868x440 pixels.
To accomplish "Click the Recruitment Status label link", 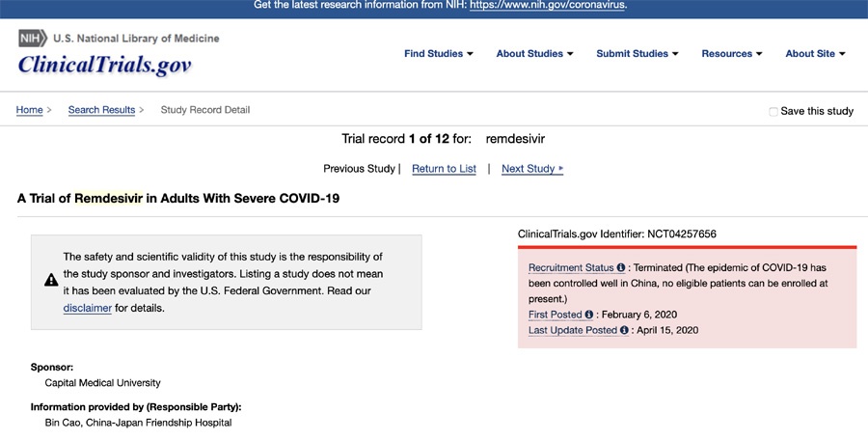I will coord(571,268).
